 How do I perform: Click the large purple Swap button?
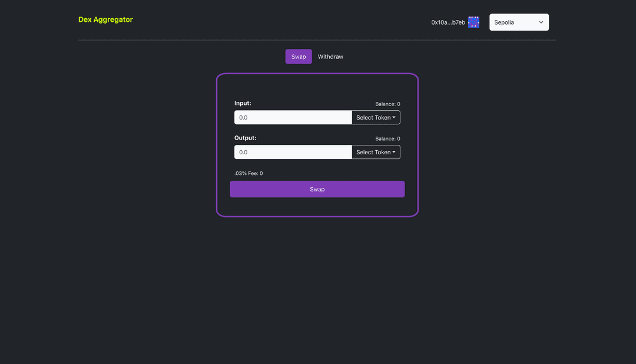point(317,189)
